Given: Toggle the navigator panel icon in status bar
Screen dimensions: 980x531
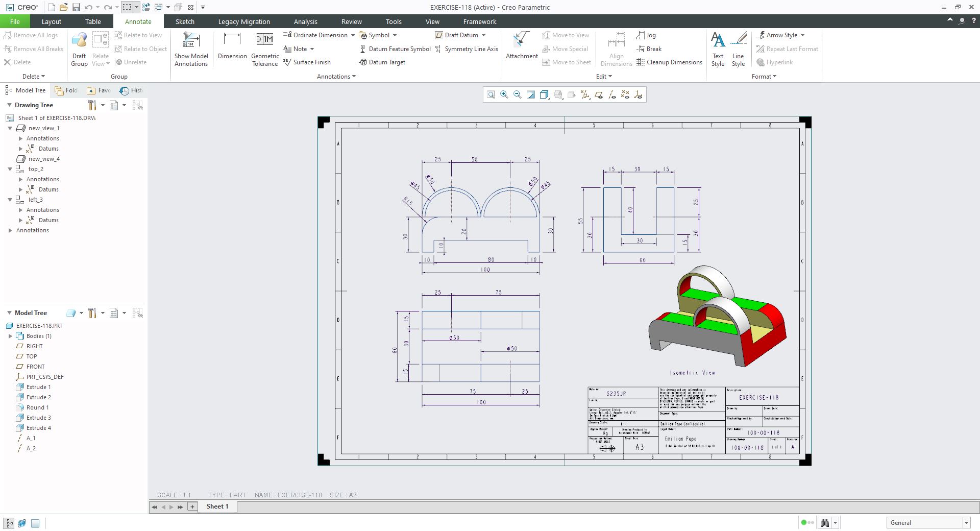Looking at the screenshot, I should tap(9, 523).
